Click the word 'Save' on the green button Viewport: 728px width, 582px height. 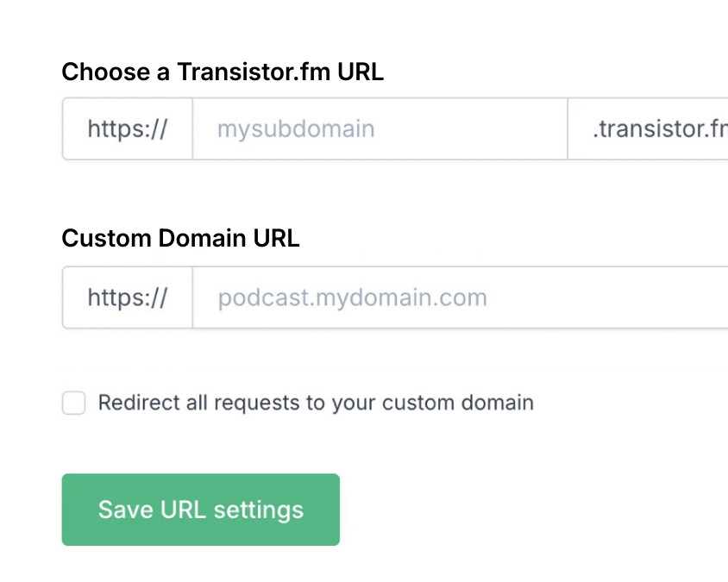click(x=126, y=510)
